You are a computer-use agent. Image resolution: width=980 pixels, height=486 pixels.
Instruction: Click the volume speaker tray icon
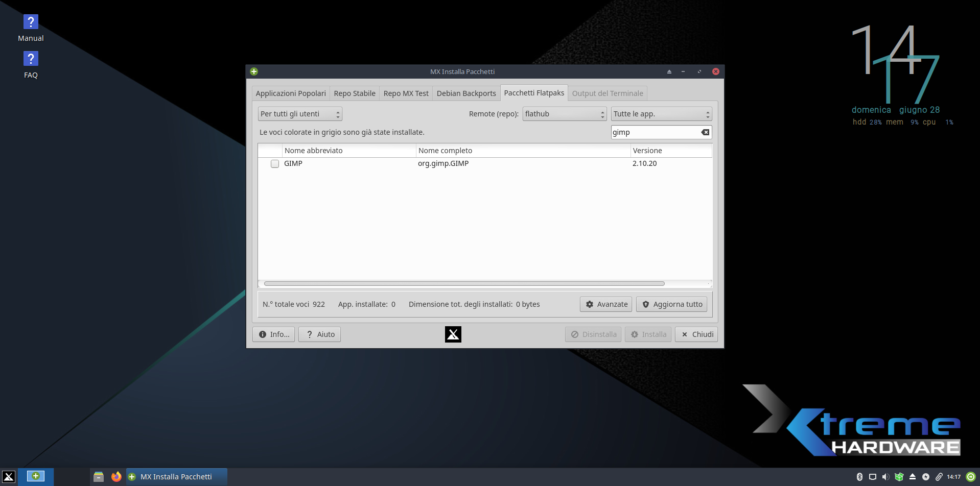coord(885,477)
